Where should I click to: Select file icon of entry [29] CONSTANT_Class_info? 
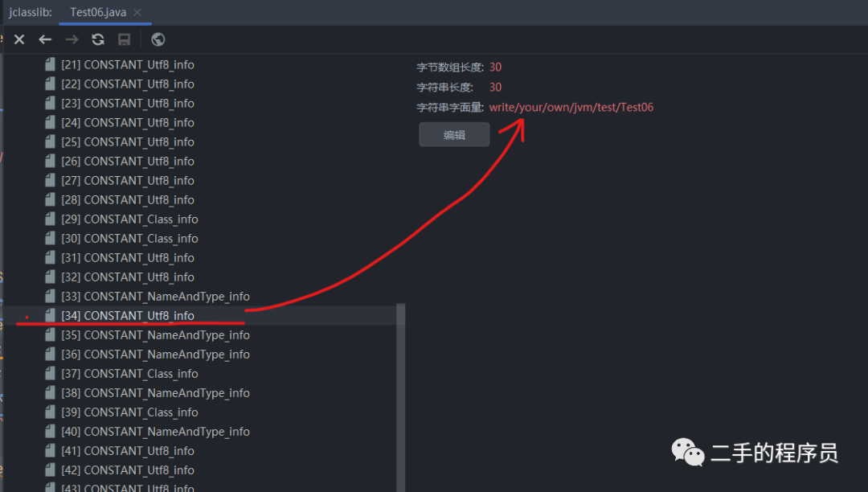click(50, 219)
